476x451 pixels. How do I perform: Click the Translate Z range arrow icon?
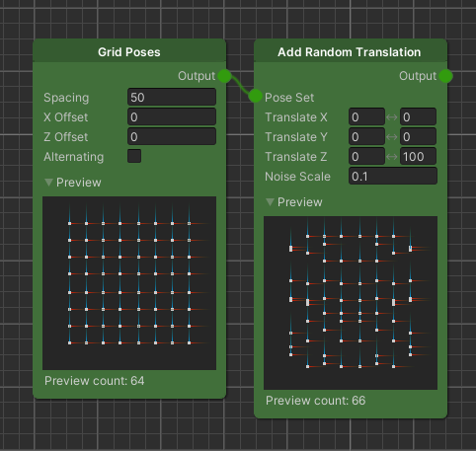pyautogui.click(x=392, y=157)
